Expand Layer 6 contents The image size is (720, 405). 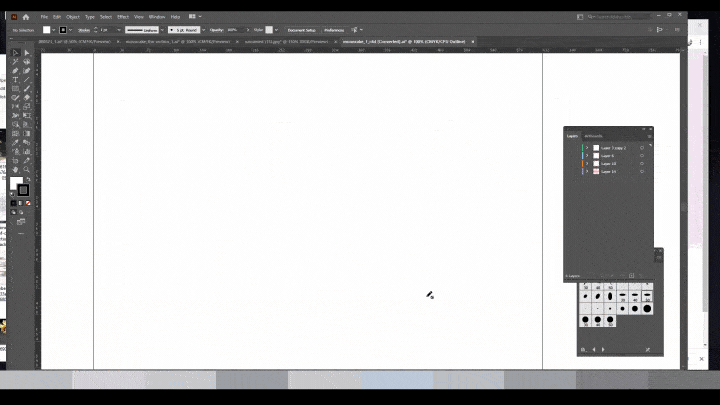587,156
